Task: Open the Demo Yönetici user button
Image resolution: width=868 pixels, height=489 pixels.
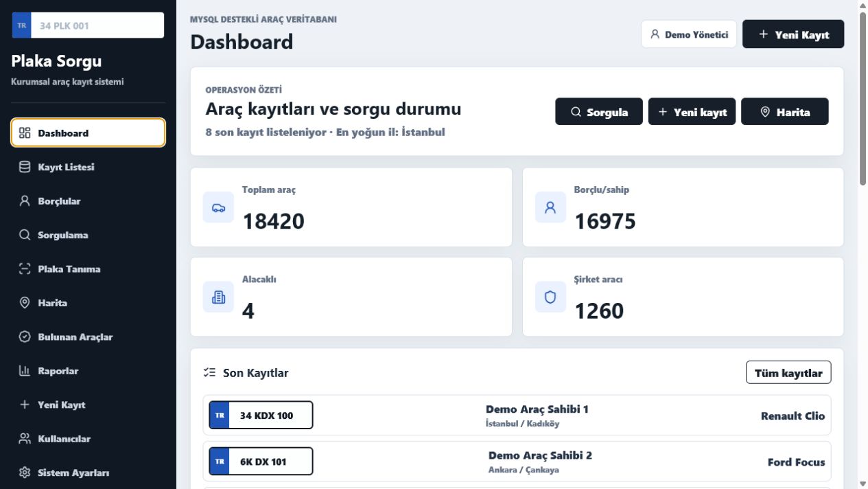Action: pos(689,34)
